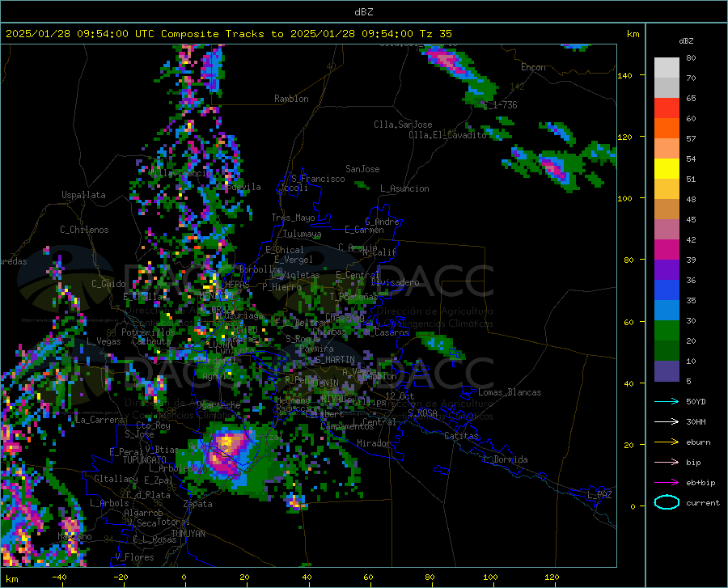Click the 'Clla.SanJose' map label
The width and height of the screenshot is (728, 588).
403,125
